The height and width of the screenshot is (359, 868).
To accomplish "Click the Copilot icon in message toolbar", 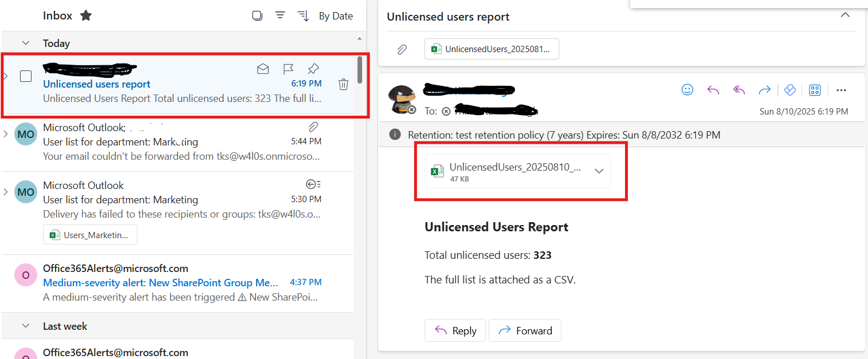I will 790,90.
